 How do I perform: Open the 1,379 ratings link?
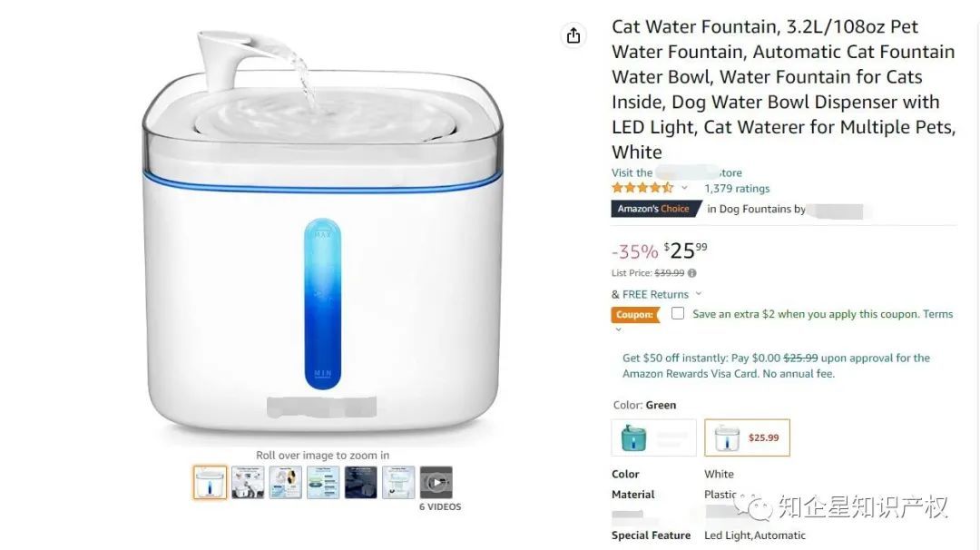[x=737, y=188]
